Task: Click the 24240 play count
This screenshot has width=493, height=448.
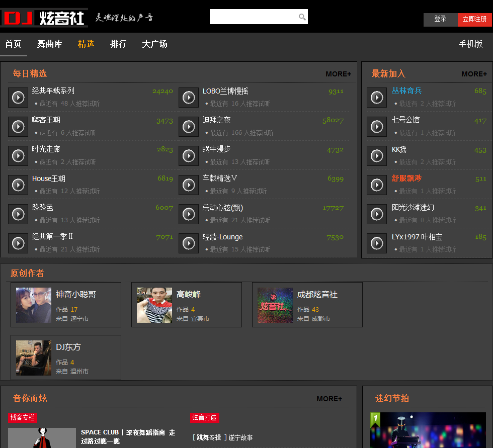Action: click(162, 92)
